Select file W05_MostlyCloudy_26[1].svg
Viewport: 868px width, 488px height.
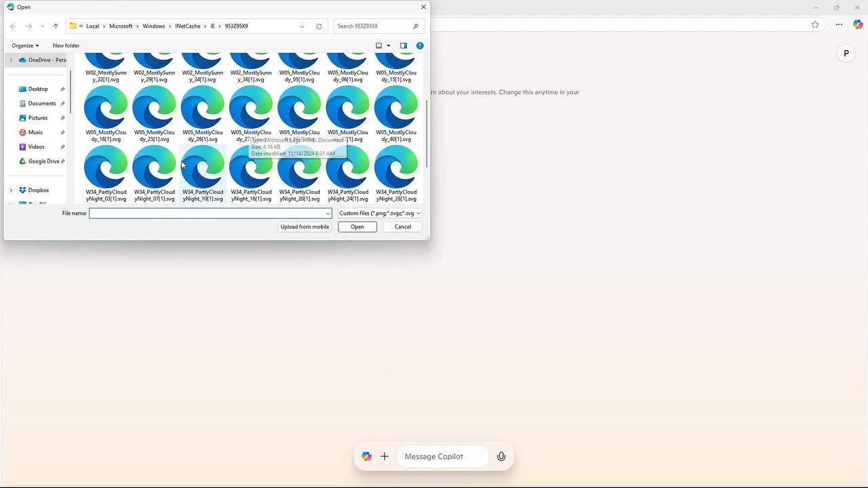tap(203, 115)
